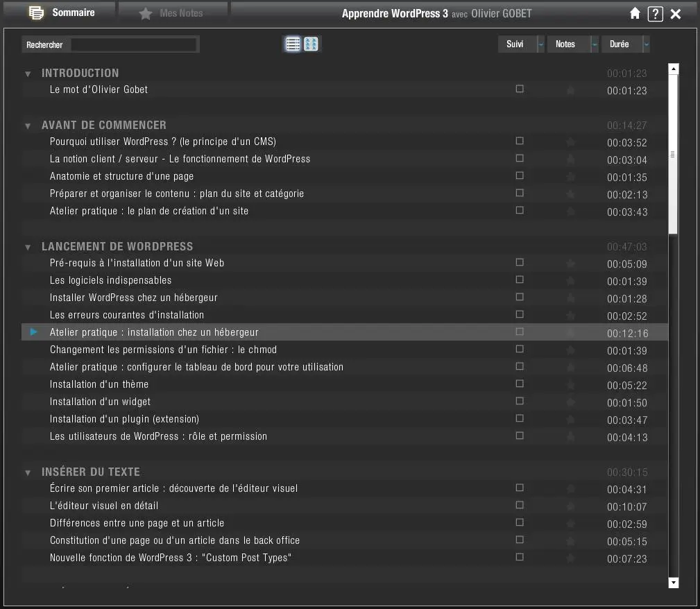This screenshot has width=700, height=609.
Task: Star note for Pourquoi utiliser WordPress
Action: 570,142
